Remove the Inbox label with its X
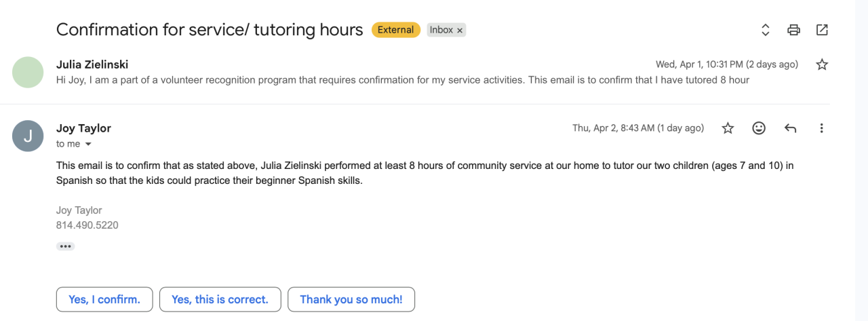 pos(460,31)
